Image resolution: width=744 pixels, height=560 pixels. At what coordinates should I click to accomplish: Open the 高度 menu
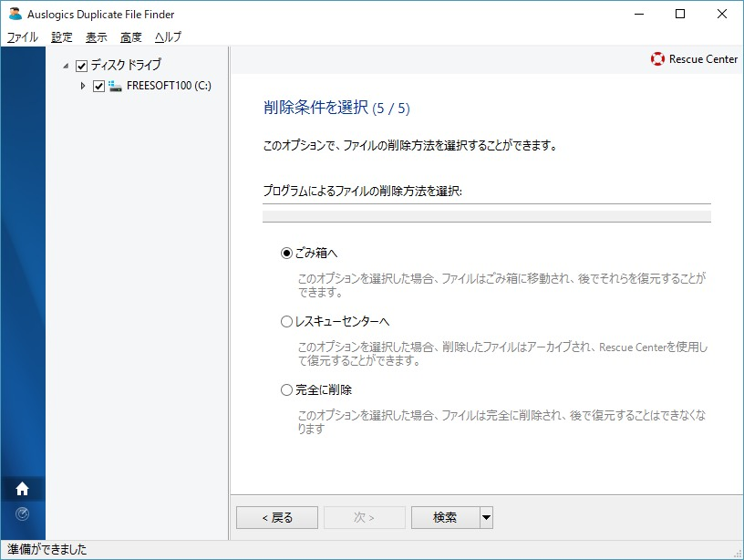pyautogui.click(x=131, y=36)
